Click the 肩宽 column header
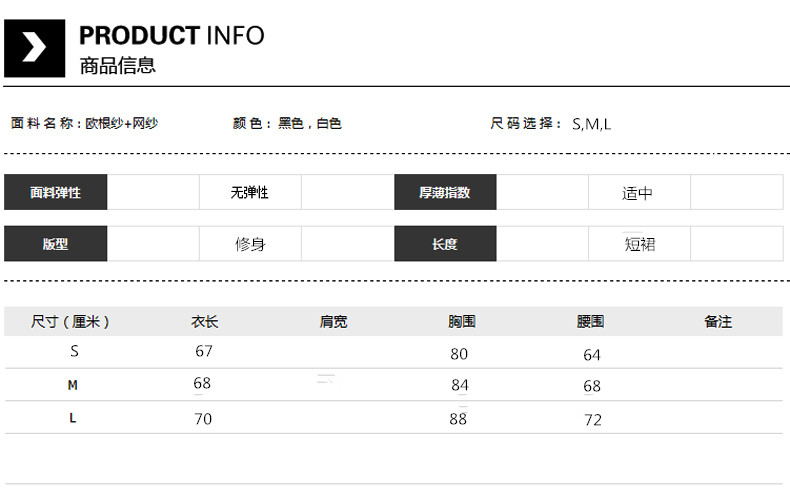Viewport: 790px width, 497px height. (334, 322)
